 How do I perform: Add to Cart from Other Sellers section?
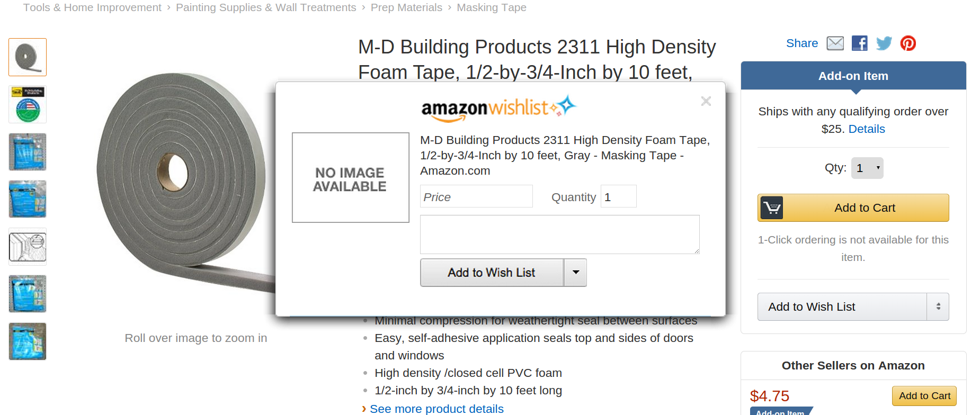(x=924, y=396)
